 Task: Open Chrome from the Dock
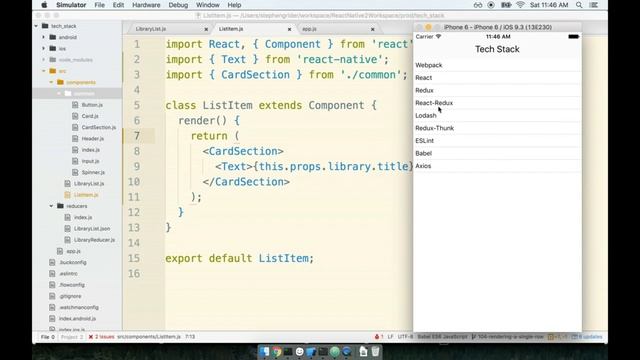pos(276,351)
